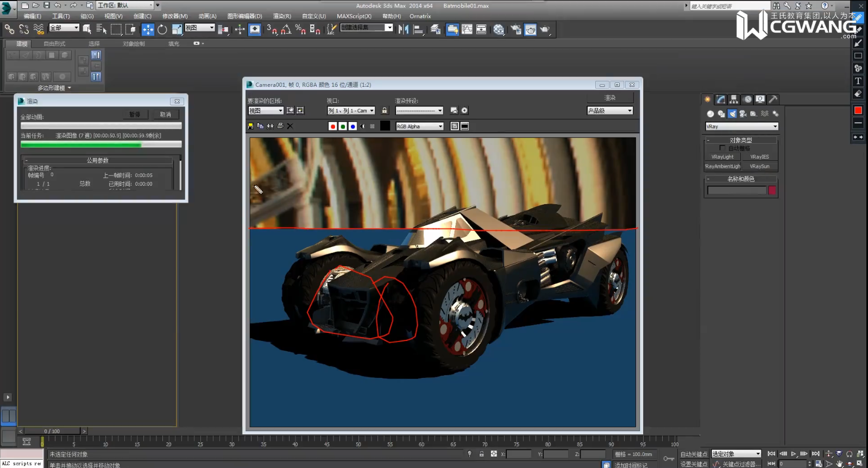The image size is (868, 468).
Task: Open the render area dropdown showing 视图
Action: pos(266,110)
